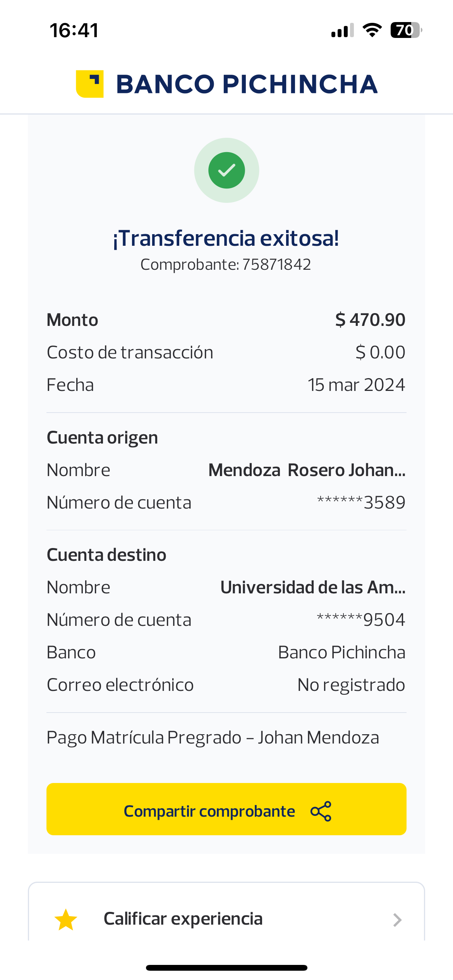Tap the home indicator bar
The width and height of the screenshot is (453, 980).
coord(226,968)
